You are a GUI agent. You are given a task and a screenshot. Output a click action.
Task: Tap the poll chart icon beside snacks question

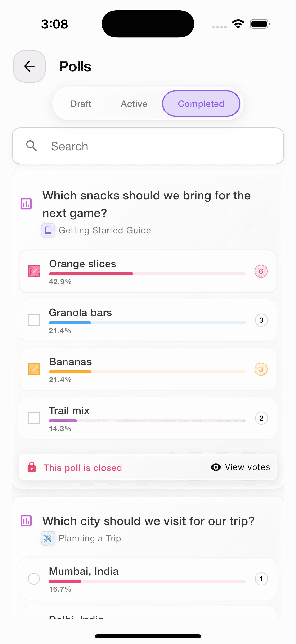(26, 204)
